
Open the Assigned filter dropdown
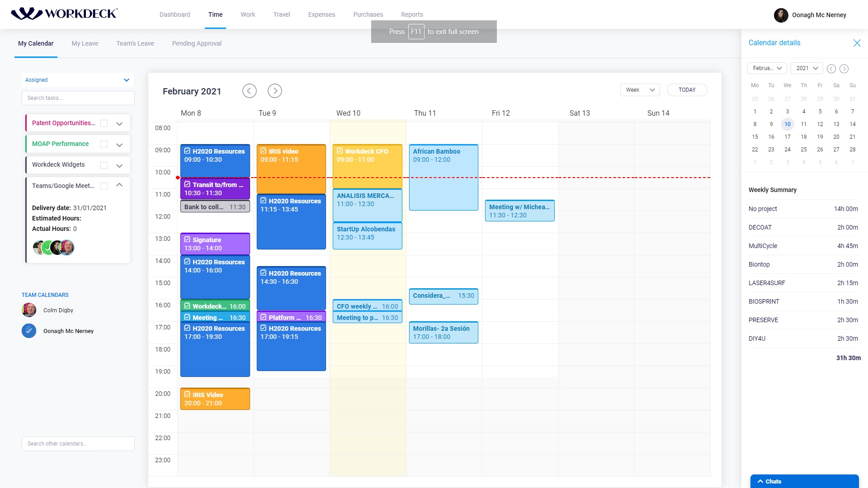point(78,80)
